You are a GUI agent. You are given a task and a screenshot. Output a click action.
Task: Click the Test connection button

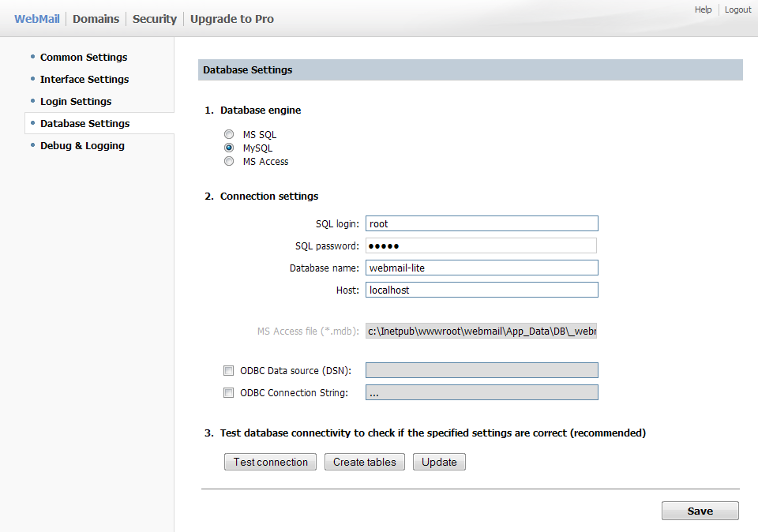coord(271,462)
